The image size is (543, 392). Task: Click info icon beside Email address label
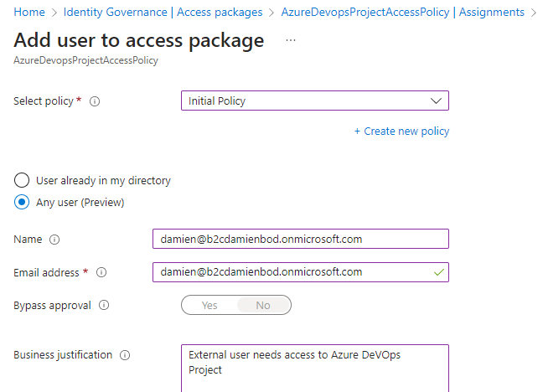[x=101, y=272]
